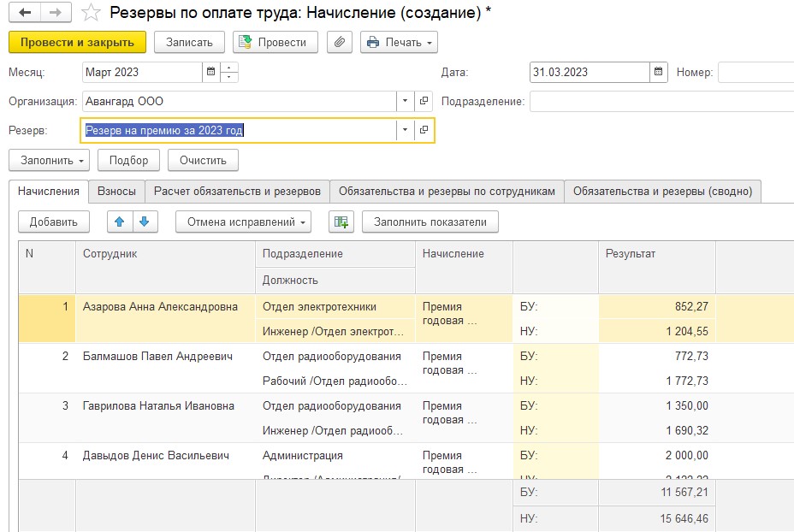The width and height of the screenshot is (794, 532).
Task: Click the Записать button
Action: click(189, 42)
